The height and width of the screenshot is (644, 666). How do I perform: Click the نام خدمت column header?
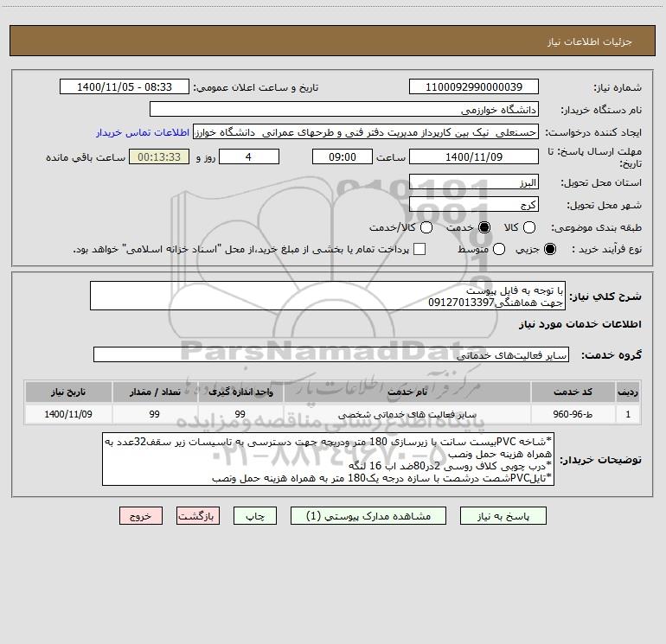pos(407,392)
